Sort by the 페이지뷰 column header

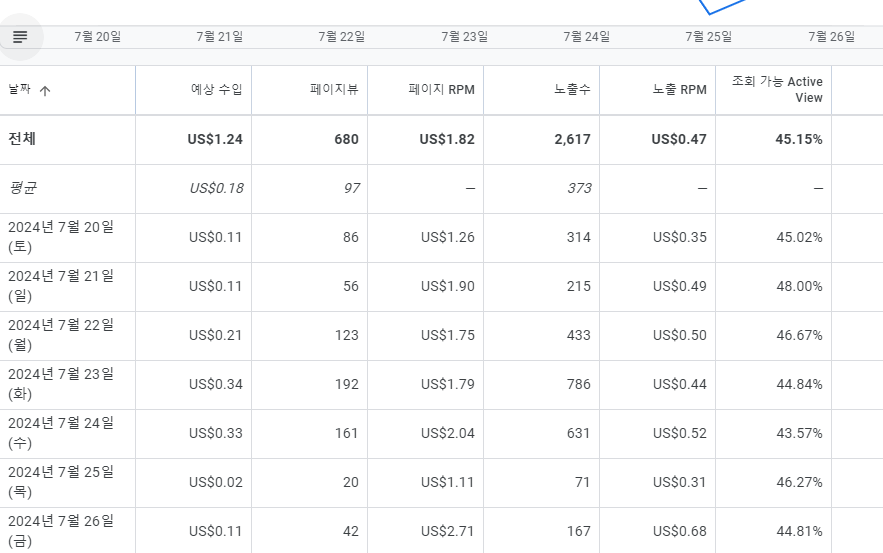(334, 90)
